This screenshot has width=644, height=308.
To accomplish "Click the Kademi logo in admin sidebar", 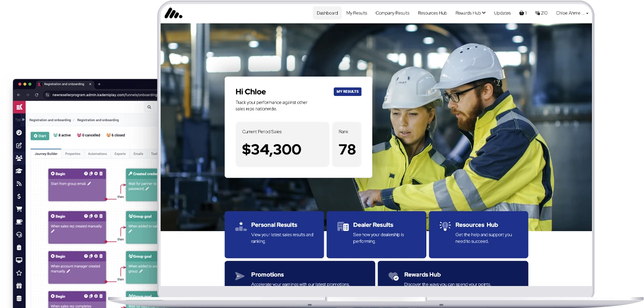I will point(19,107).
